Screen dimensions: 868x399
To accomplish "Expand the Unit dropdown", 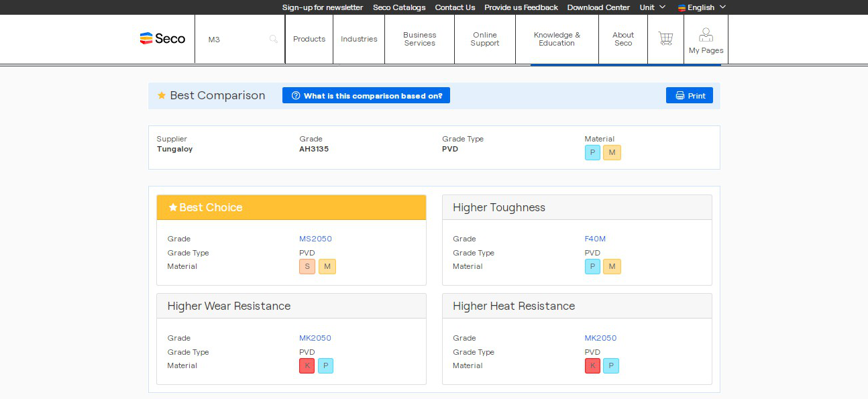I will coord(652,7).
